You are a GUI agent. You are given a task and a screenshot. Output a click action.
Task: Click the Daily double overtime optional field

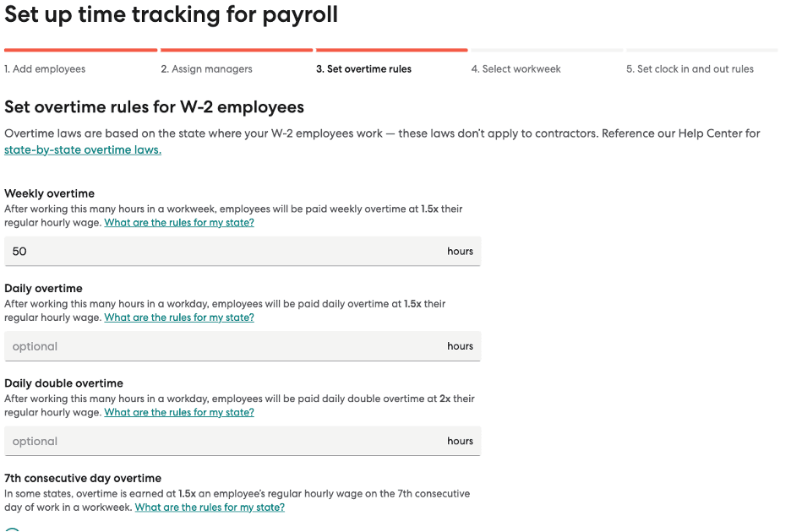pos(220,441)
